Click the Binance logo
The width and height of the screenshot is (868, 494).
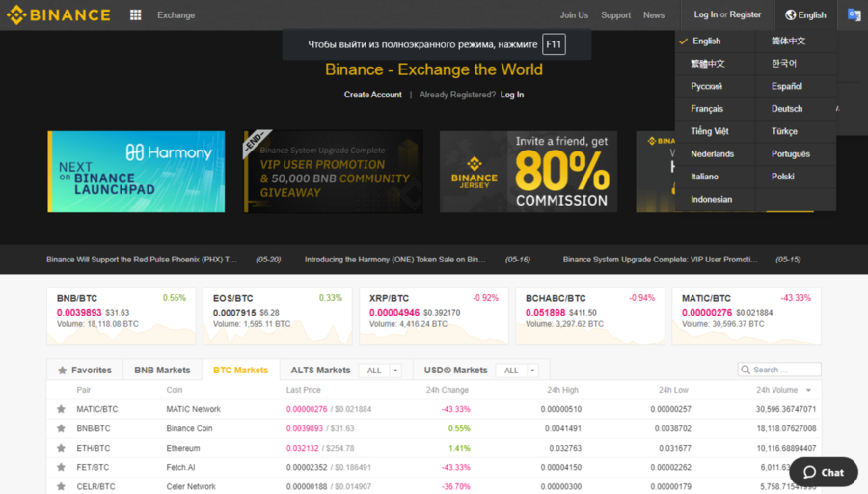[x=58, y=14]
